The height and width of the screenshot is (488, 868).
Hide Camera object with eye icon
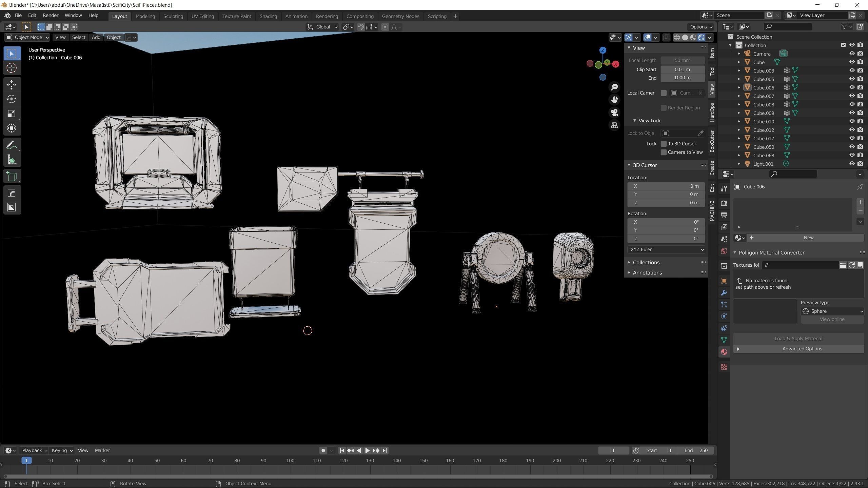coord(852,54)
